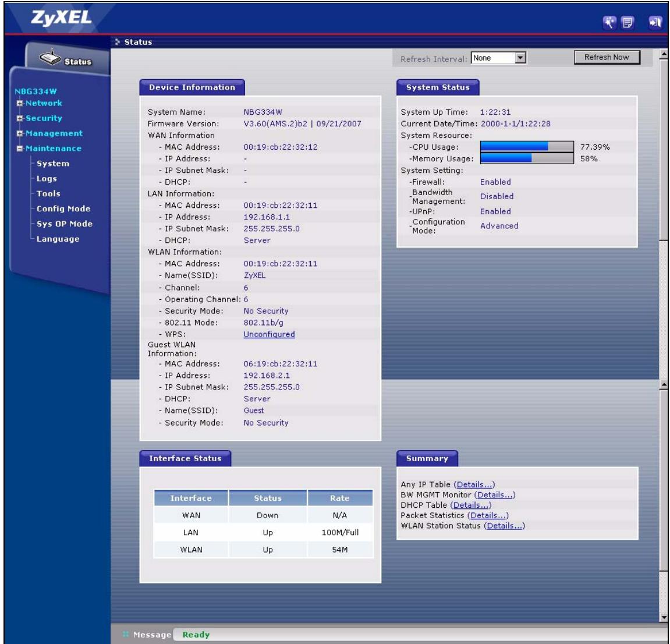
Task: Open Config Mode under Maintenance
Action: coord(63,208)
